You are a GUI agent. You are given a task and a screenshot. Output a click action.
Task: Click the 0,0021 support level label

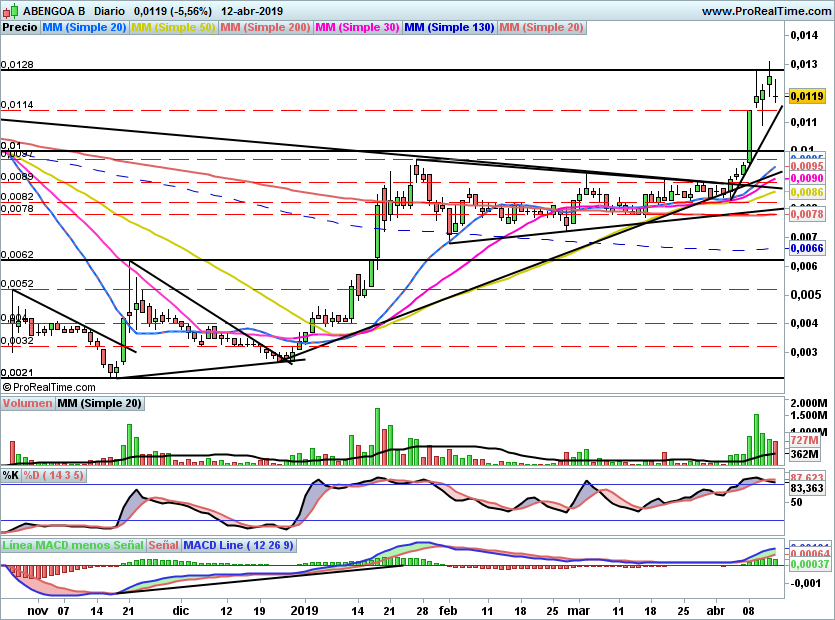click(x=17, y=373)
